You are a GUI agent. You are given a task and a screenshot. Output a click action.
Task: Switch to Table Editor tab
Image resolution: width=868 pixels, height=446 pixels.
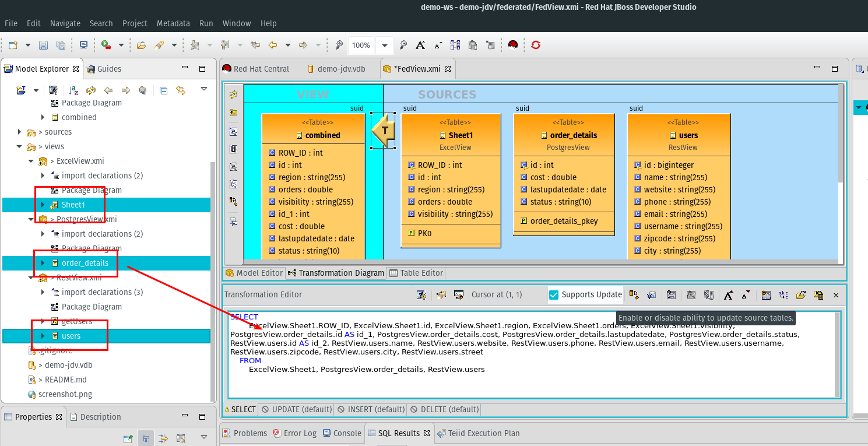(x=416, y=273)
